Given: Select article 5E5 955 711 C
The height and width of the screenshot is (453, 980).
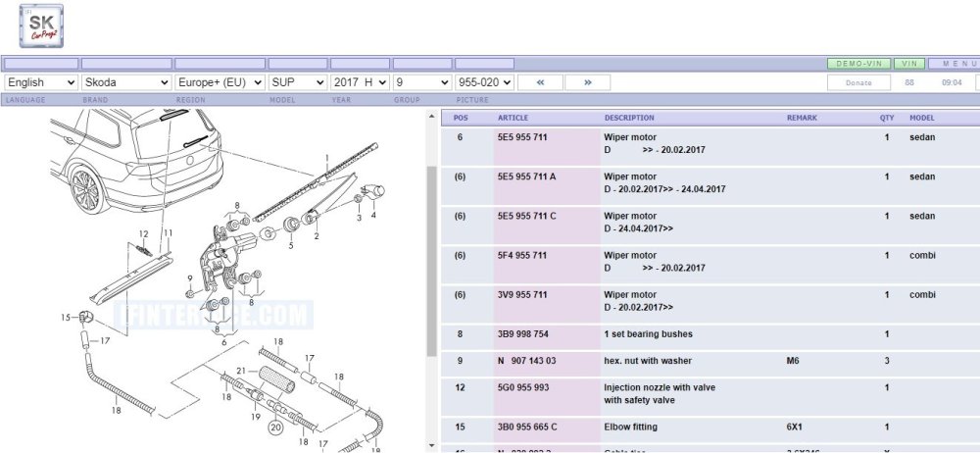Looking at the screenshot, I should [x=527, y=216].
